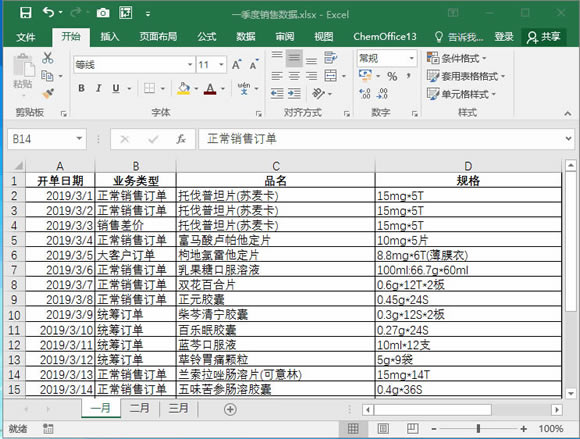Collapse the ribbon
The image size is (580, 439).
pos(567,114)
